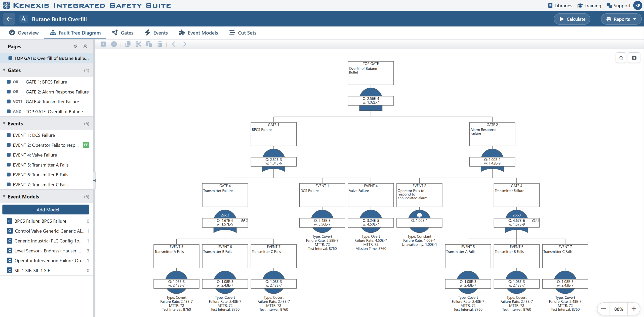Open Level Sensor Endress+Hauser model

click(47, 251)
